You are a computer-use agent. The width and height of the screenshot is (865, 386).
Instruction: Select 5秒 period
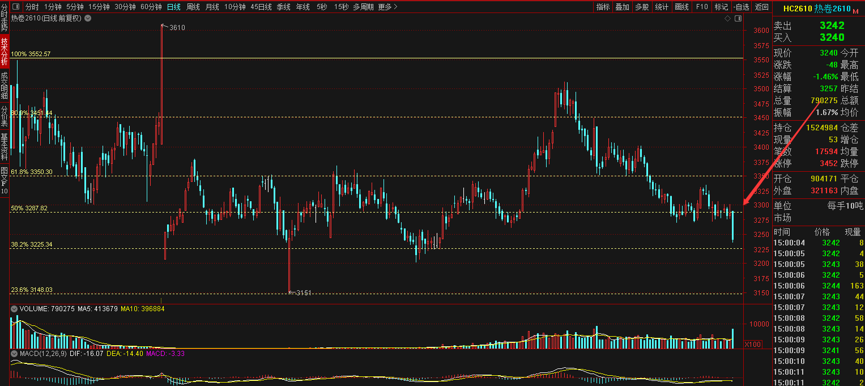[322, 7]
